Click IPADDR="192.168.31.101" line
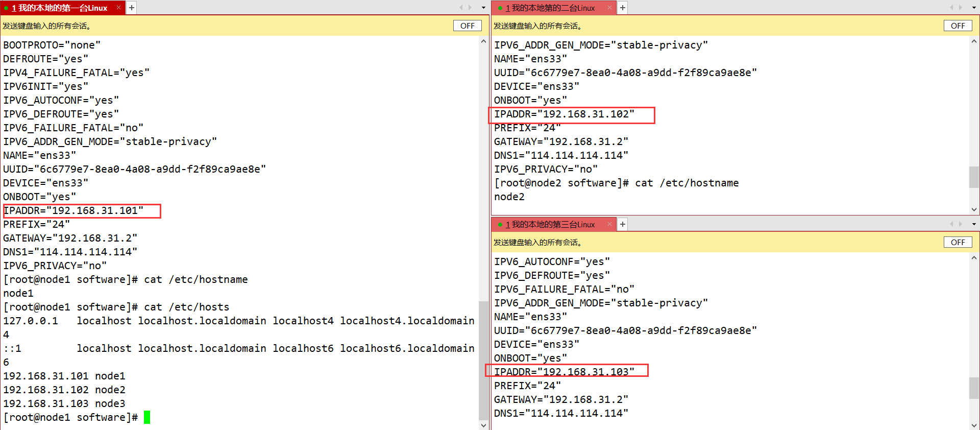The height and width of the screenshot is (430, 980). 73,210
